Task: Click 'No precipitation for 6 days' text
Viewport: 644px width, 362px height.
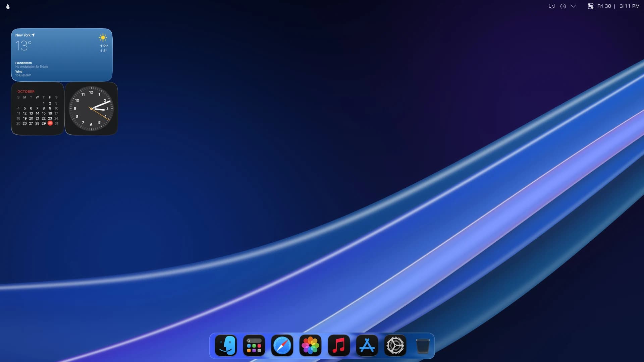Action: click(x=32, y=67)
